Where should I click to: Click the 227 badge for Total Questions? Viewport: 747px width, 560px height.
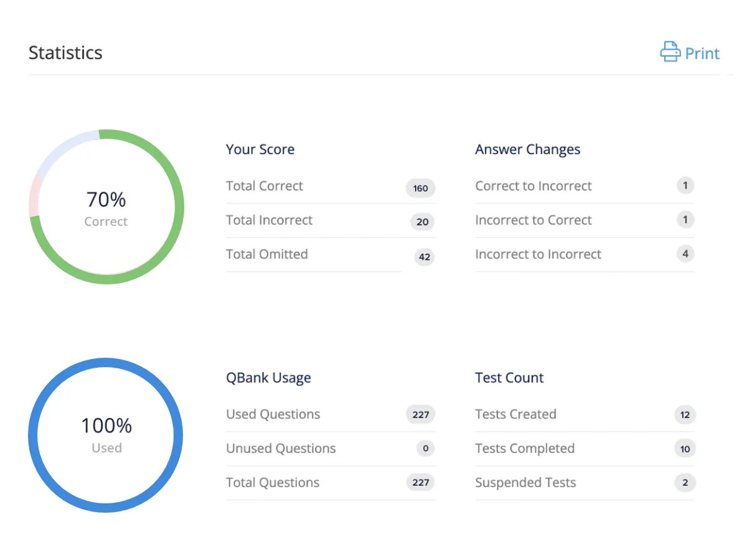[421, 482]
